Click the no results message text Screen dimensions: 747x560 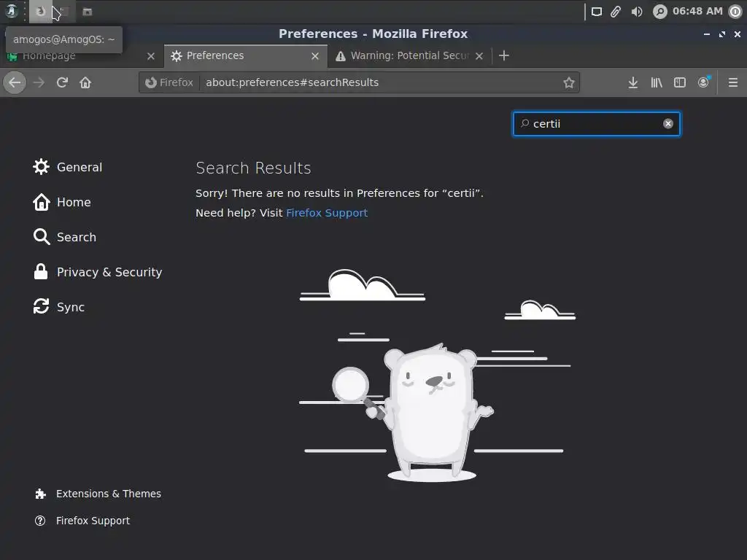click(x=340, y=193)
